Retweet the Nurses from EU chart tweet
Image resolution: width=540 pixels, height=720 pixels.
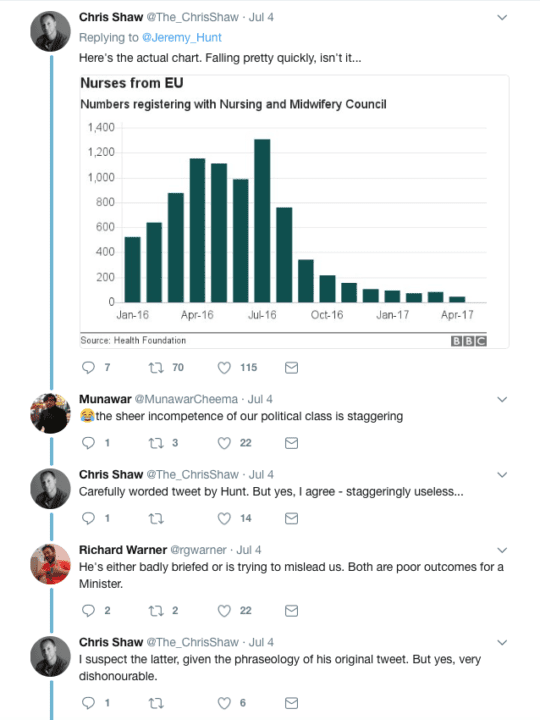(156, 367)
